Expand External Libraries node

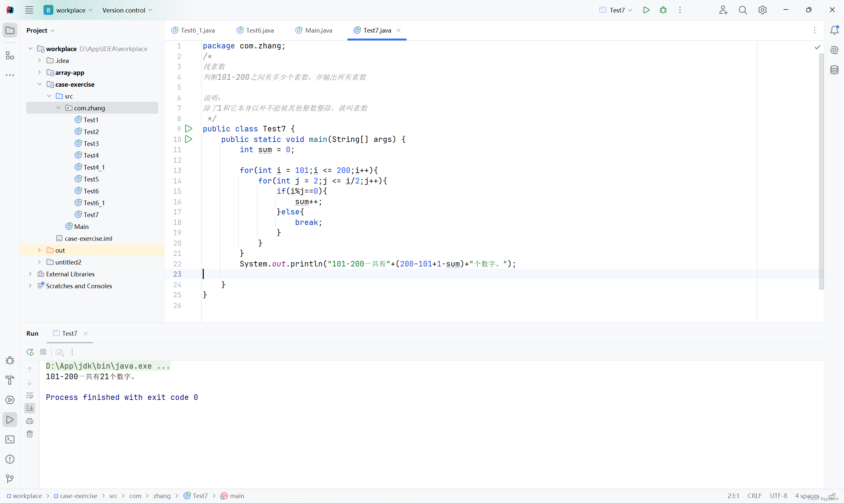(x=30, y=274)
